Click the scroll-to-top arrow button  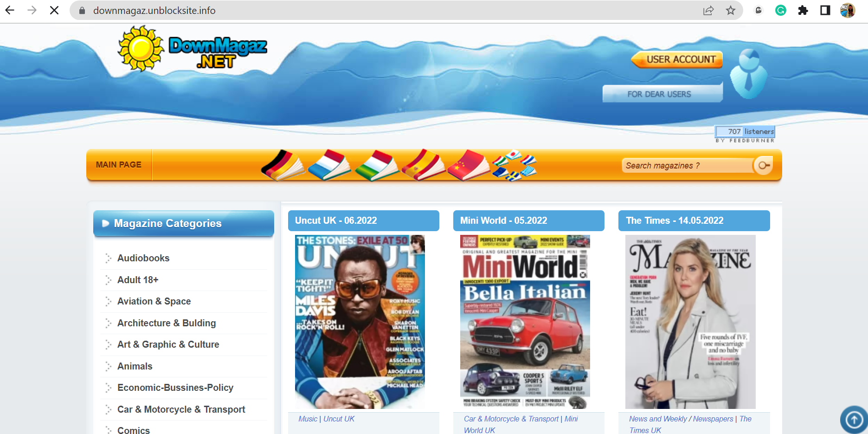(x=855, y=419)
